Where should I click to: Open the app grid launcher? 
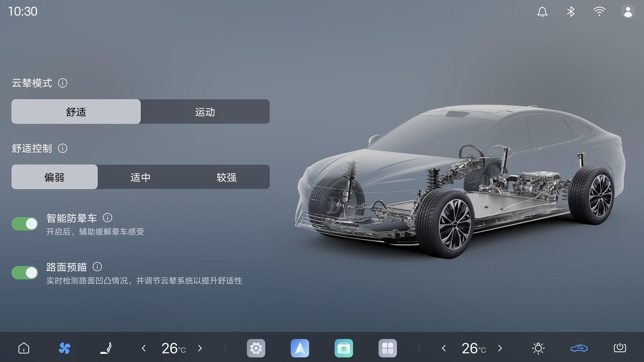pos(388,348)
